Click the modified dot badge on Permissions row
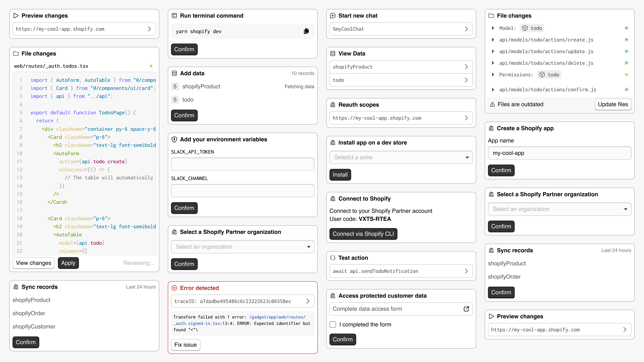The image size is (644, 362). [627, 75]
